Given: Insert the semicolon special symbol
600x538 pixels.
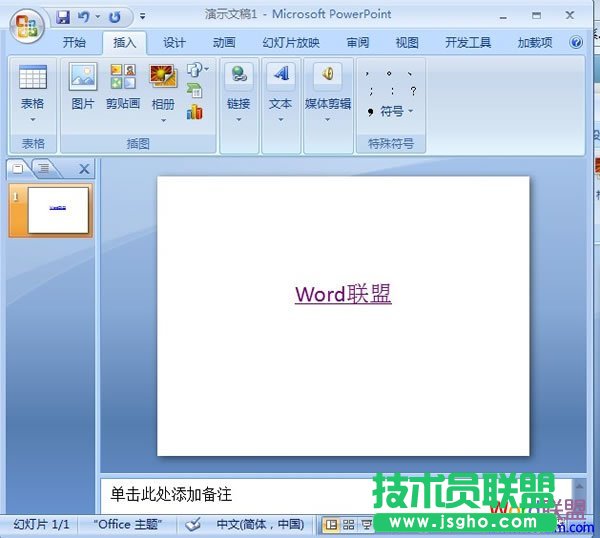Looking at the screenshot, I should [x=371, y=91].
